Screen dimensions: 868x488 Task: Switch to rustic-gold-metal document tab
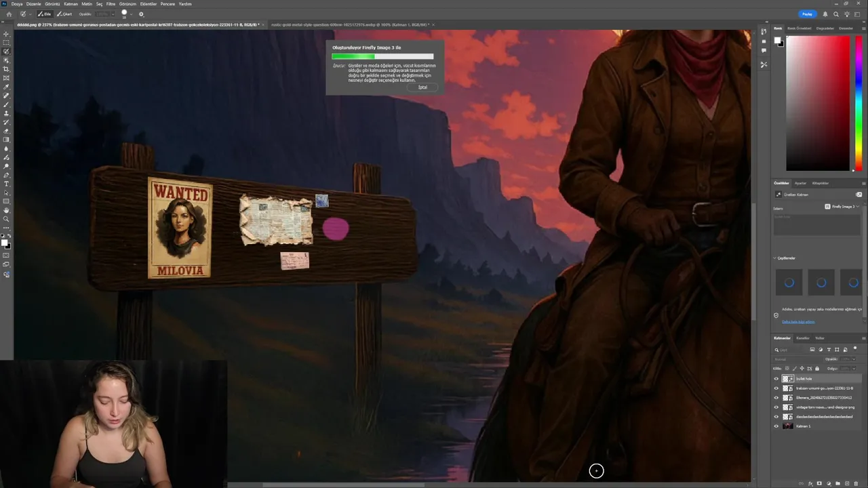tap(349, 24)
